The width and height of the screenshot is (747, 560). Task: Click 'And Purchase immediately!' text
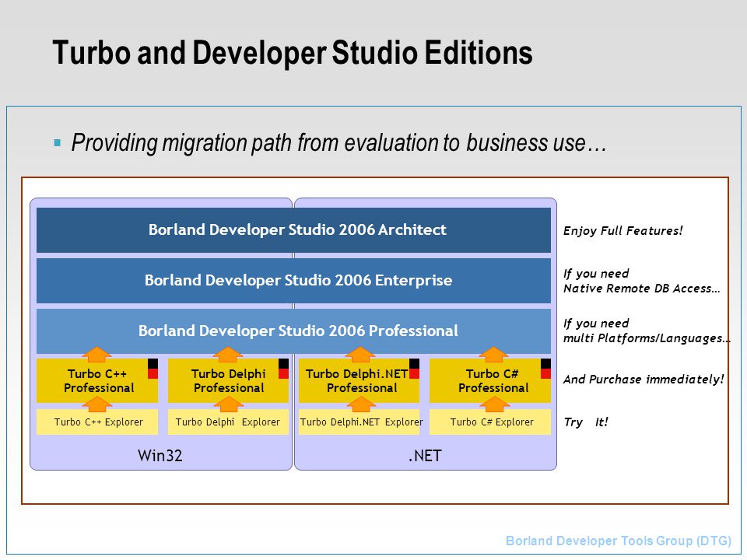644,380
